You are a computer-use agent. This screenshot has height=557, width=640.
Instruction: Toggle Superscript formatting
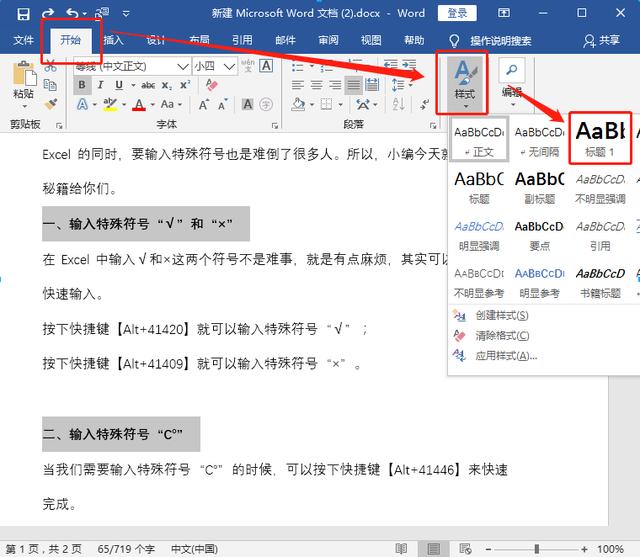click(185, 84)
